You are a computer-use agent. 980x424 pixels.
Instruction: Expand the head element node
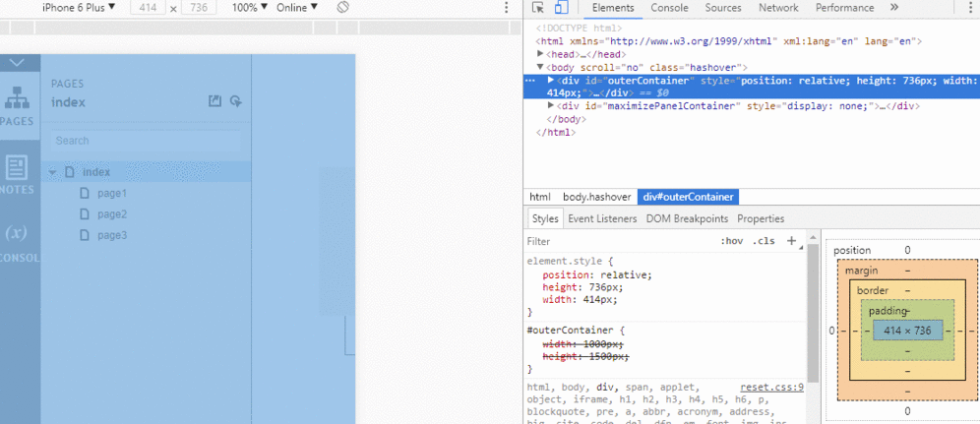(540, 54)
